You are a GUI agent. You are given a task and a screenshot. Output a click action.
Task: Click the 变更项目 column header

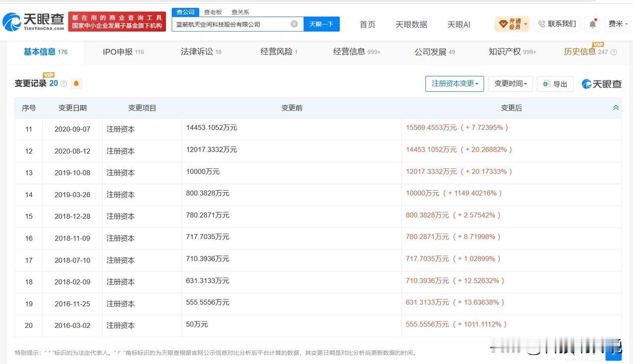coord(142,108)
